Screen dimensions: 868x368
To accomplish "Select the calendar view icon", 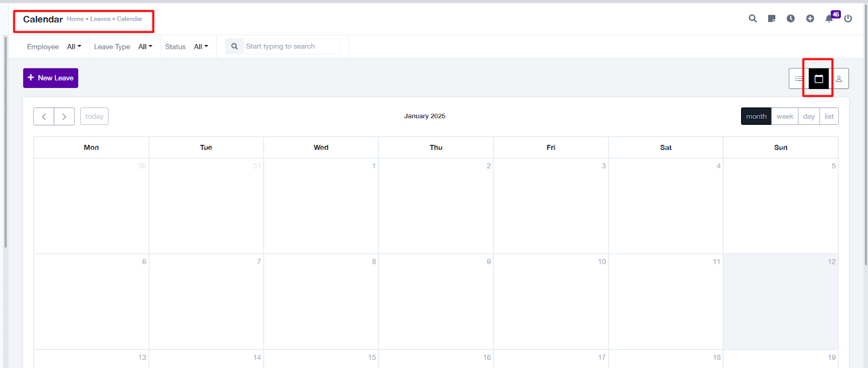I will [819, 79].
